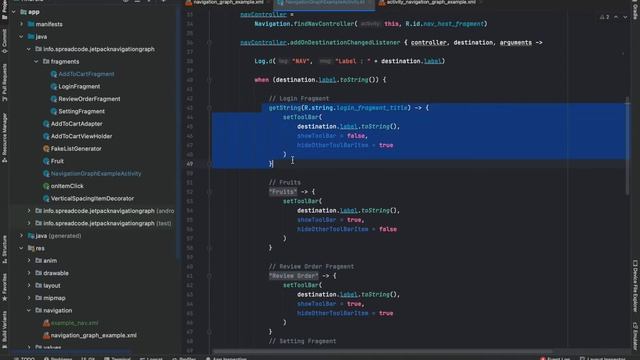Open LoginFragment in the project tree
Viewport: 640px width, 360px height.
[79, 87]
